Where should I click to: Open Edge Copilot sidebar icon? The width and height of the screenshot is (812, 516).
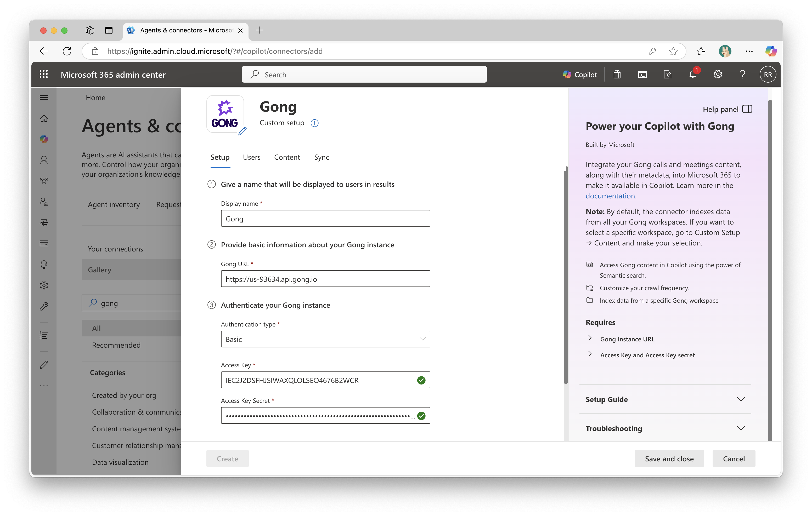(x=770, y=51)
